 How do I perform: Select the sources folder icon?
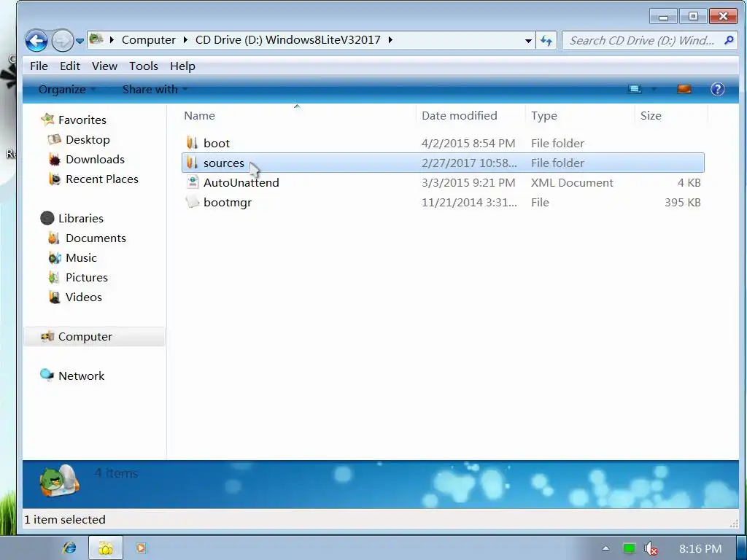193,163
